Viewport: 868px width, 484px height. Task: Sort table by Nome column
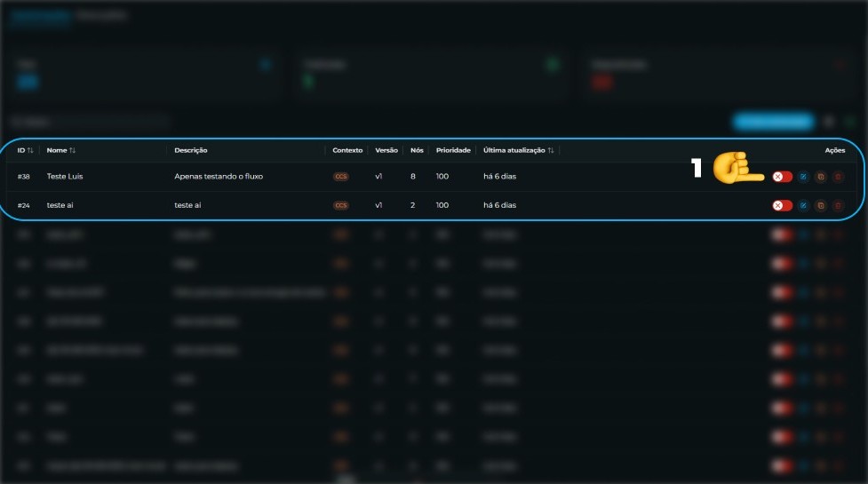tap(61, 150)
